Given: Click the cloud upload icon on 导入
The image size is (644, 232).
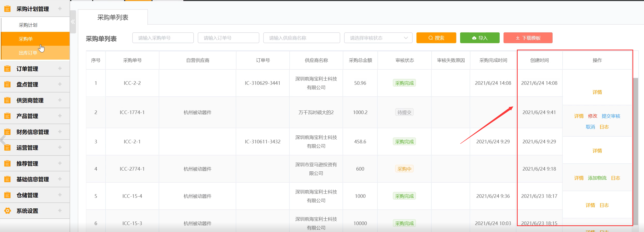Looking at the screenshot, I should pyautogui.click(x=474, y=38).
